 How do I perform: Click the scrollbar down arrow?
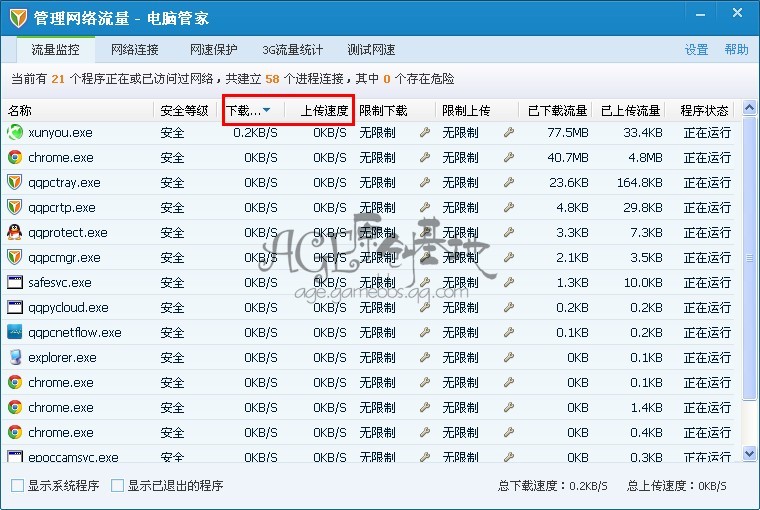(x=749, y=454)
